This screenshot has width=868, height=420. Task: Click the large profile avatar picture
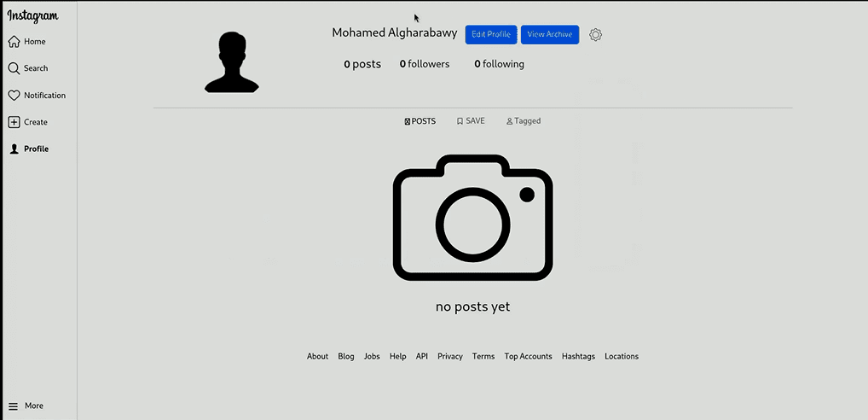tap(231, 62)
